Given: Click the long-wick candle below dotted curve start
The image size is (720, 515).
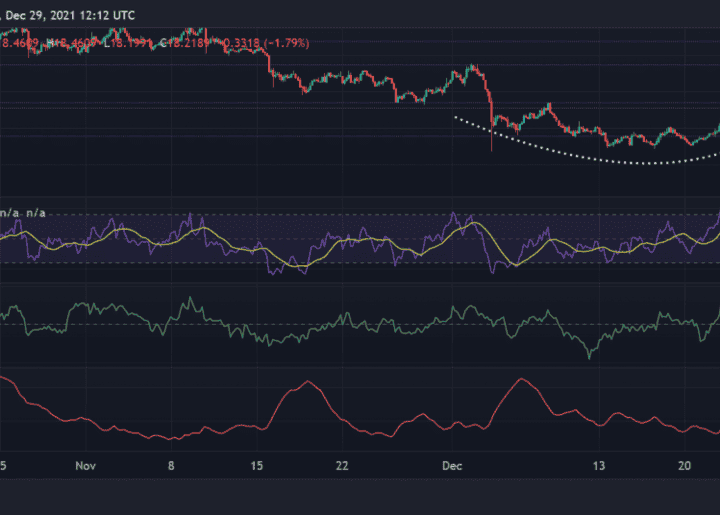Looking at the screenshot, I should [x=492, y=140].
